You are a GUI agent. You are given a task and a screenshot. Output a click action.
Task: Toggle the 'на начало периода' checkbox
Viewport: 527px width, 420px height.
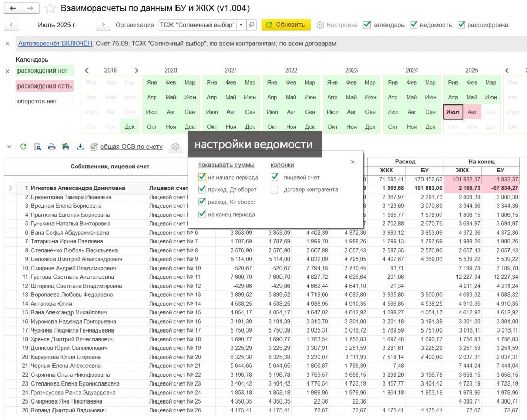pyautogui.click(x=202, y=178)
